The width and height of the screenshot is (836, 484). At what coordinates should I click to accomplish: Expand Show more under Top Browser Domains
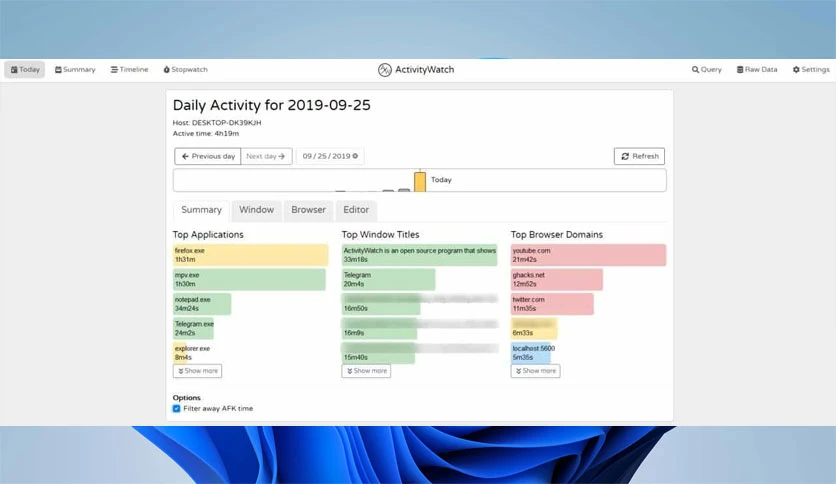535,371
